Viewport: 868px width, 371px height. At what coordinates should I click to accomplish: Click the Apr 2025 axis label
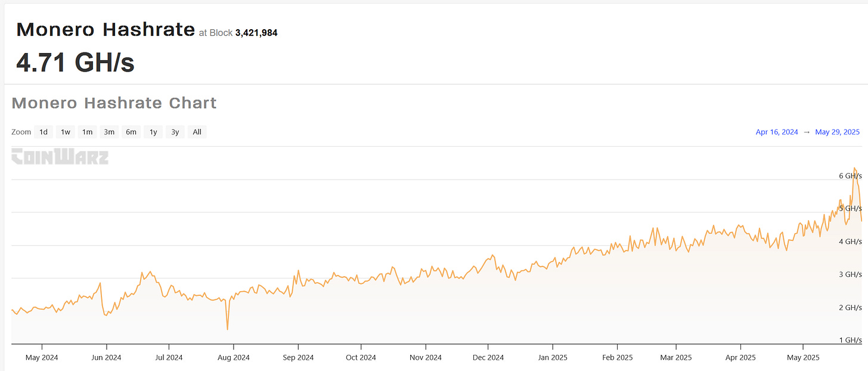(x=740, y=358)
